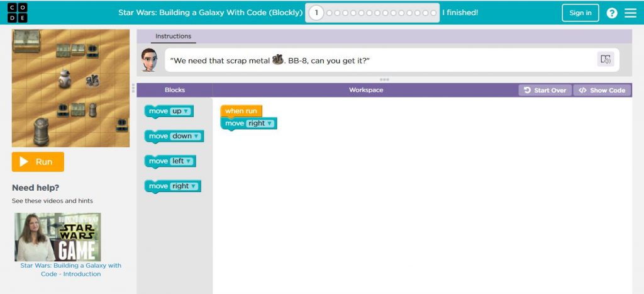Screen dimensions: 644x294
Task: Pick the toolbox 'move up' block label
Action: coord(158,111)
